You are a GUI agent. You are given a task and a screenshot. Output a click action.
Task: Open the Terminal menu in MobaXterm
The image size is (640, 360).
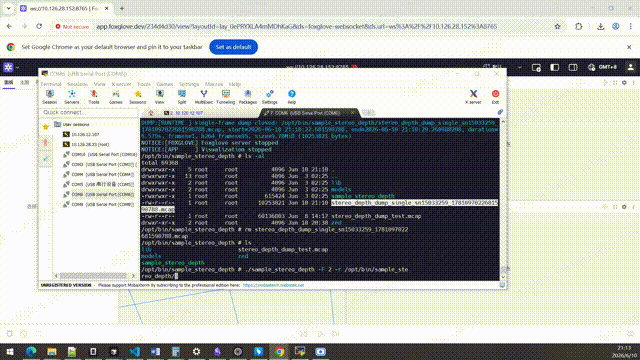pos(51,84)
